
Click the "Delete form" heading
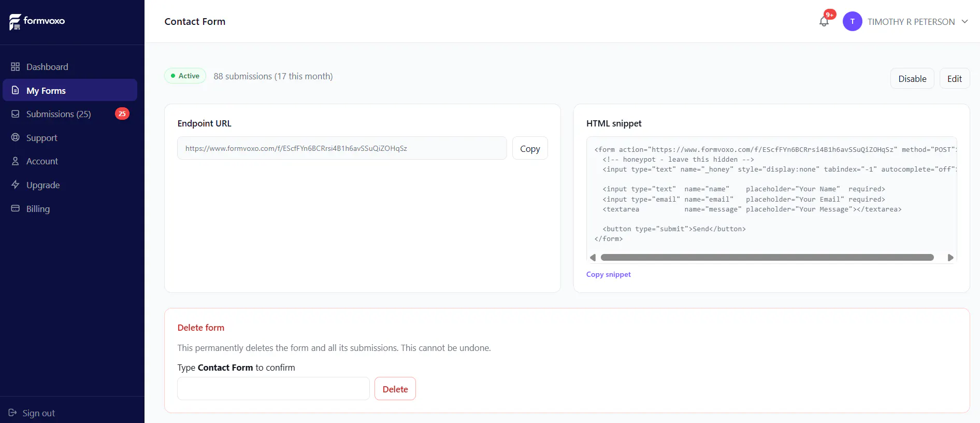tap(201, 328)
